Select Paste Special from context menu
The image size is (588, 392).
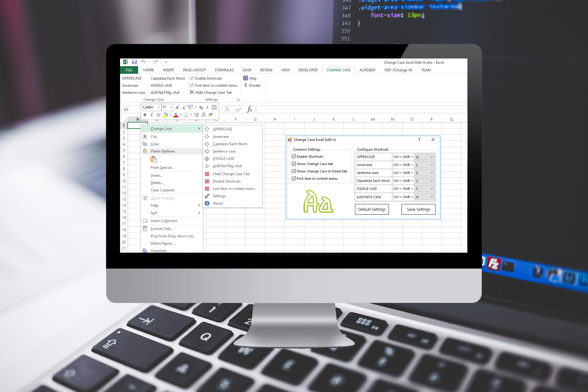[x=162, y=168]
